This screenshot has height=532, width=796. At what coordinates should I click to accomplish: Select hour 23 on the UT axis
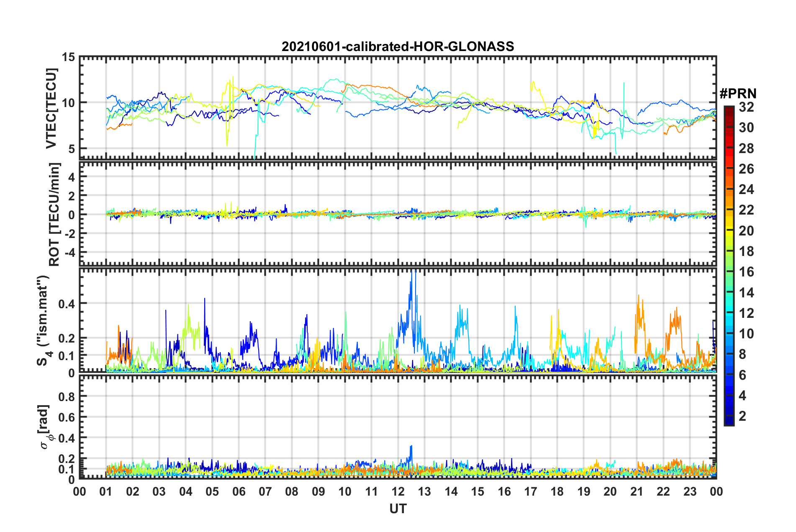click(x=690, y=491)
